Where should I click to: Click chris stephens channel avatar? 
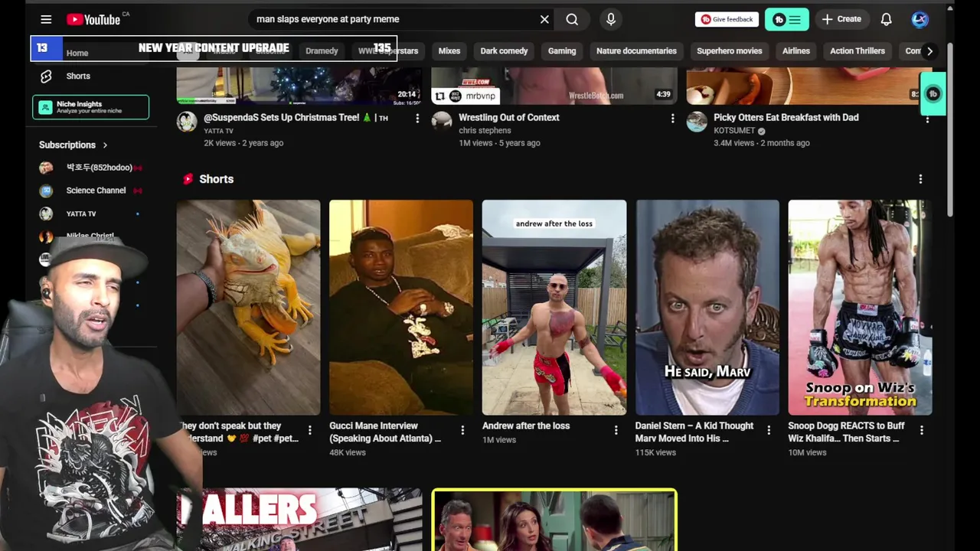442,121
